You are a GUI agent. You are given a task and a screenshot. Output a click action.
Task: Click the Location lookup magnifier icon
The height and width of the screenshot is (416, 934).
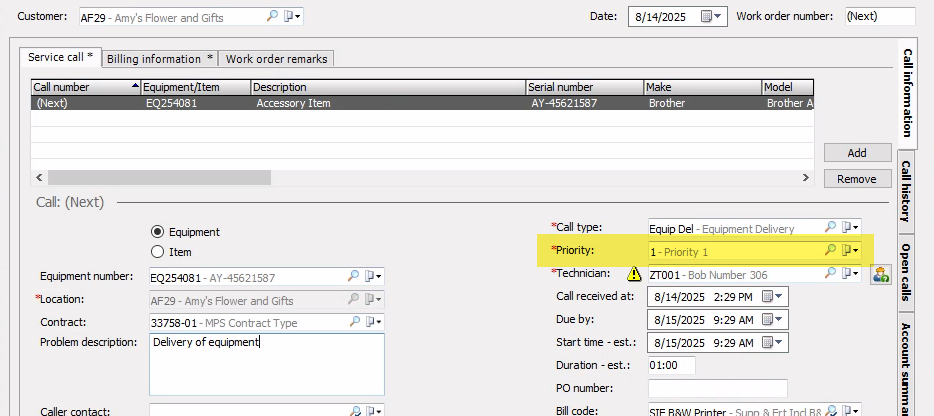(x=354, y=299)
